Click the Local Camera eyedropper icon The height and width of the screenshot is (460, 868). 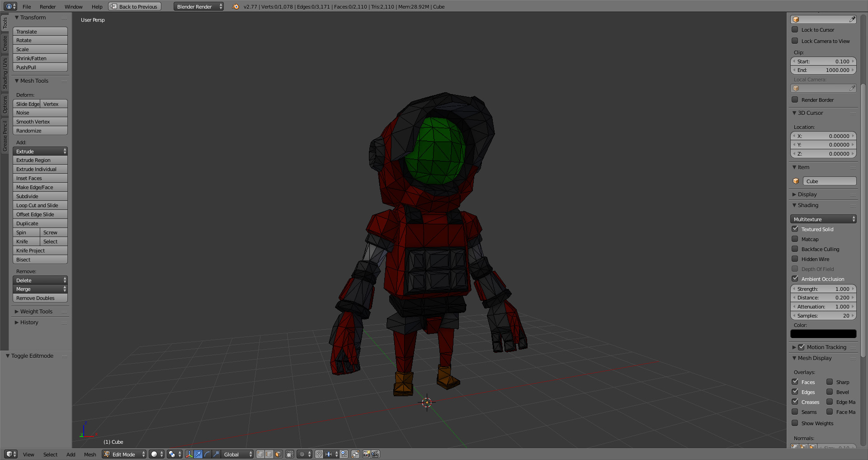pyautogui.click(x=852, y=88)
